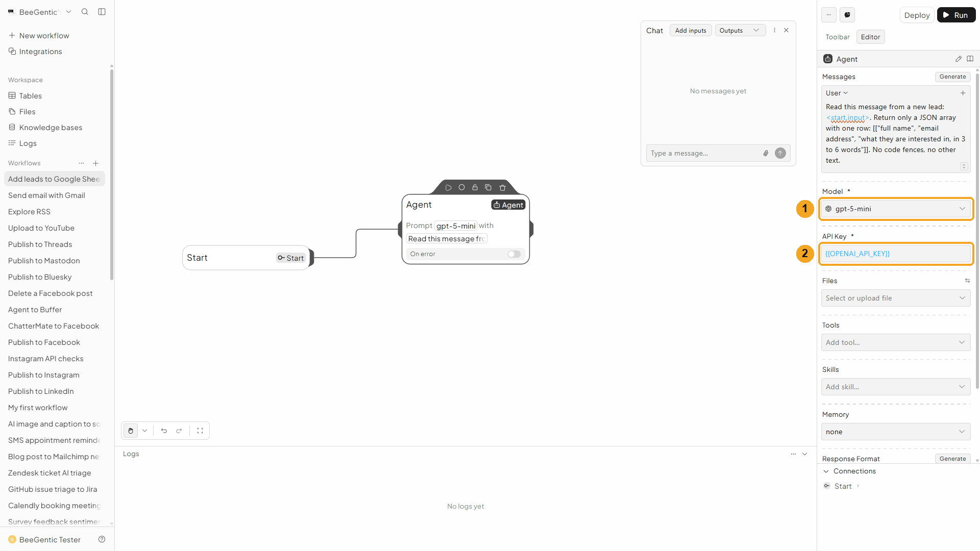Expand the Select or upload file dropdown

tap(896, 298)
